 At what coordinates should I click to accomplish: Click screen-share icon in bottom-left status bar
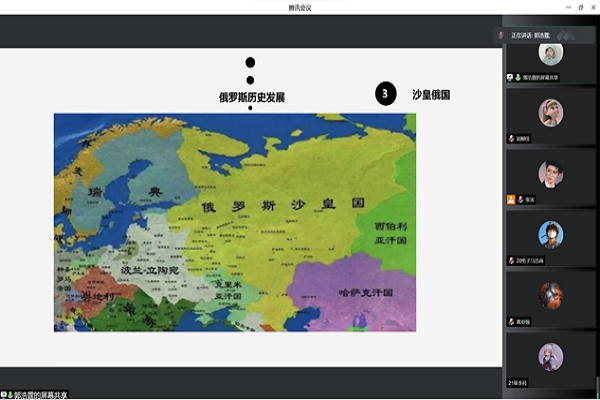5,394
